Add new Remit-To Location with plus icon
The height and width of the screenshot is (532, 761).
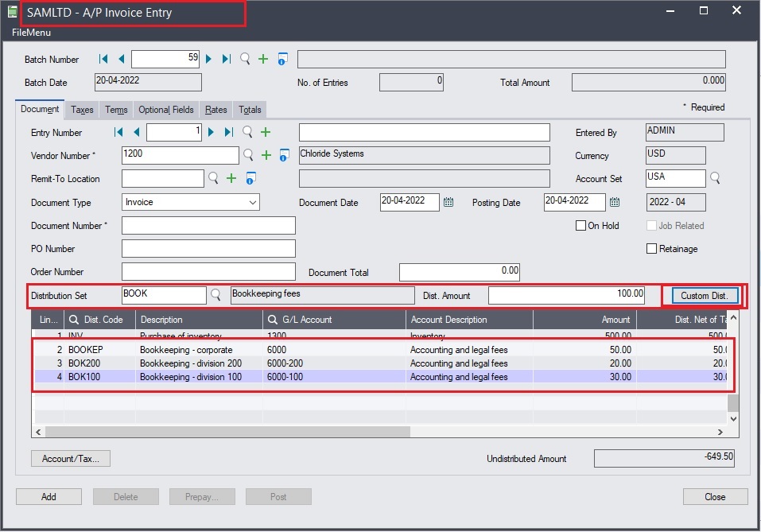[231, 178]
